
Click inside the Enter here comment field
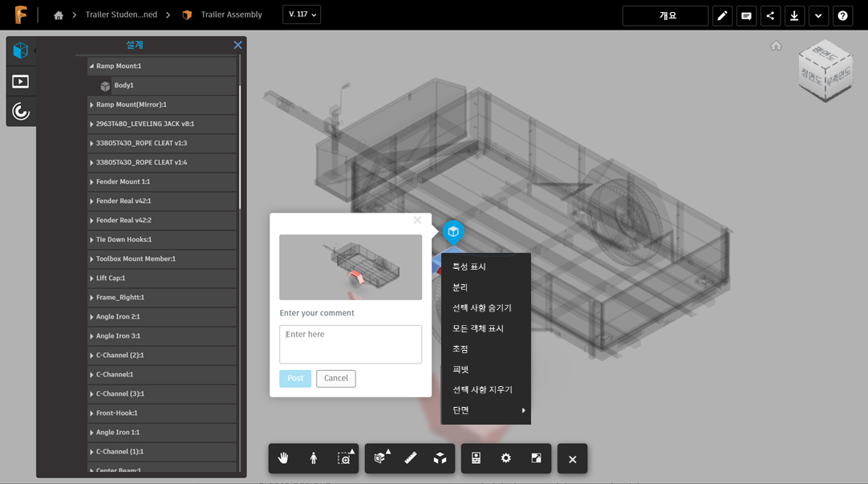click(x=351, y=344)
